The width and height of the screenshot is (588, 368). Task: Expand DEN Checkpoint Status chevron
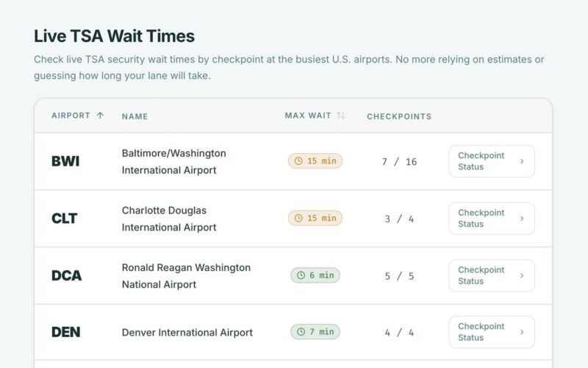(x=522, y=332)
